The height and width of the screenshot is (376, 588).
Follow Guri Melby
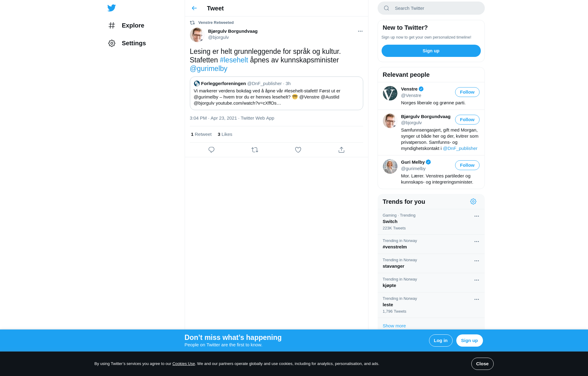[467, 165]
